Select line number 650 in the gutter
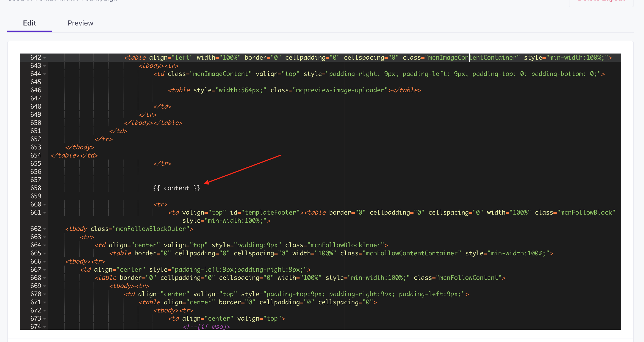 click(36, 123)
